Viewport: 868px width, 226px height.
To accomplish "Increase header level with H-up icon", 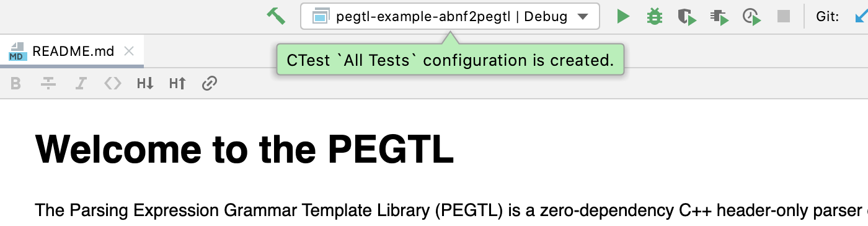I will tap(177, 83).
